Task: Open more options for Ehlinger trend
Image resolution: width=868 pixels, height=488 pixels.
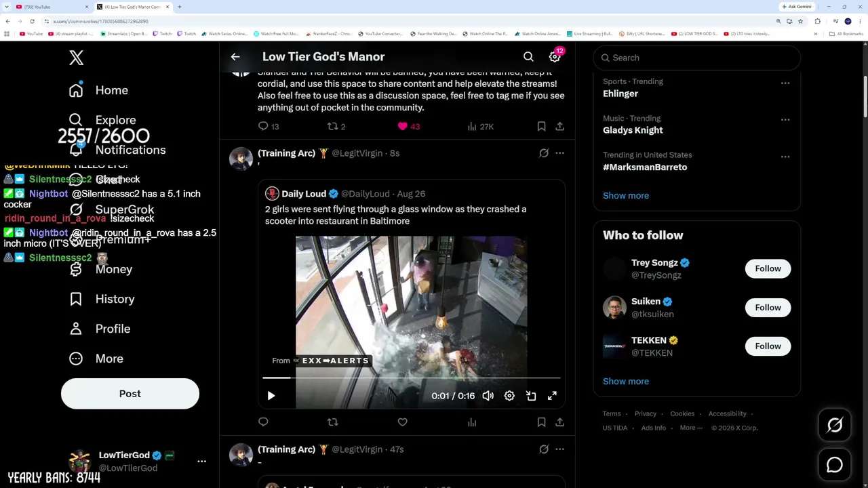Action: pyautogui.click(x=785, y=83)
